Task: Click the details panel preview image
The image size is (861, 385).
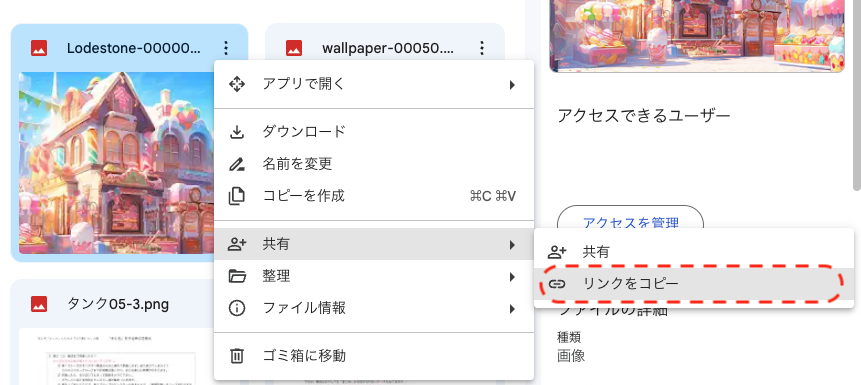Action: [x=697, y=36]
